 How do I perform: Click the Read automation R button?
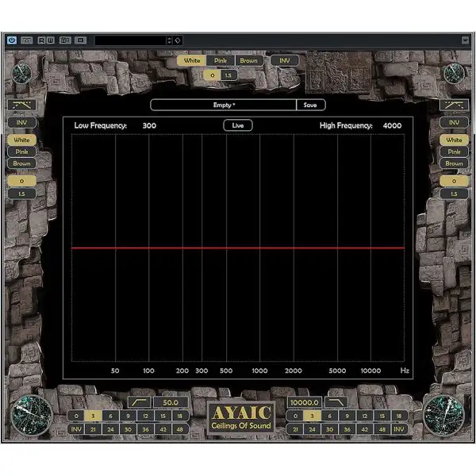coord(41,40)
